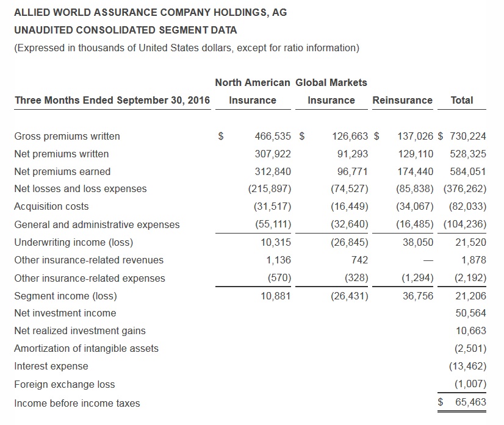Click the net investment income value 50,564
The width and height of the screenshot is (504, 425).
(470, 313)
